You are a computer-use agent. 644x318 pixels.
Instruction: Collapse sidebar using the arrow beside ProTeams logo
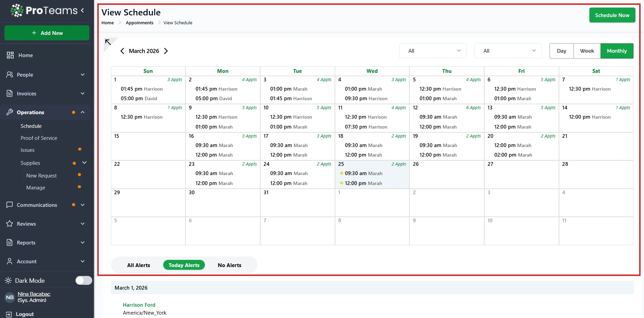[x=82, y=11]
